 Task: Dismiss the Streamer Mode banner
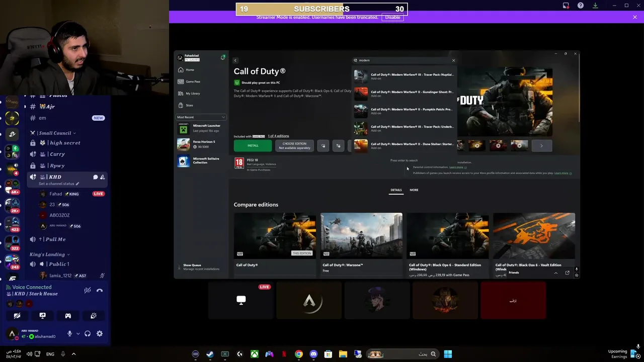click(635, 17)
